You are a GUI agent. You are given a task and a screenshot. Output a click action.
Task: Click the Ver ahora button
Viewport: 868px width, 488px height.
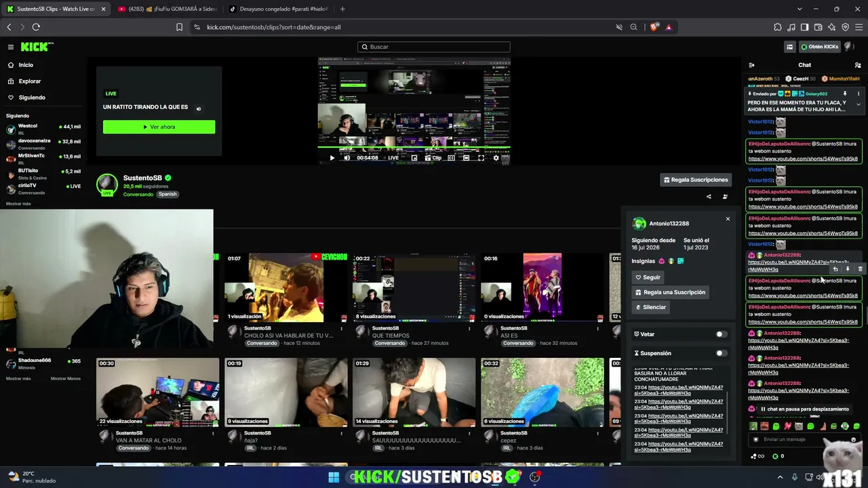(159, 127)
